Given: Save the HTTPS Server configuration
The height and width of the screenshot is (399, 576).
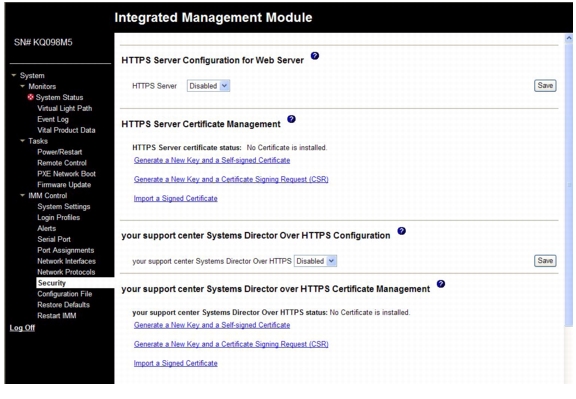Looking at the screenshot, I should click(545, 86).
